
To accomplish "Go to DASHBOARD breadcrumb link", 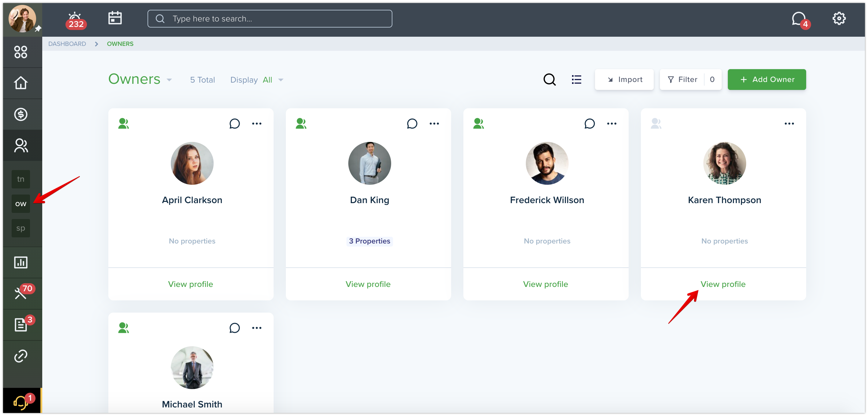I will [x=67, y=44].
